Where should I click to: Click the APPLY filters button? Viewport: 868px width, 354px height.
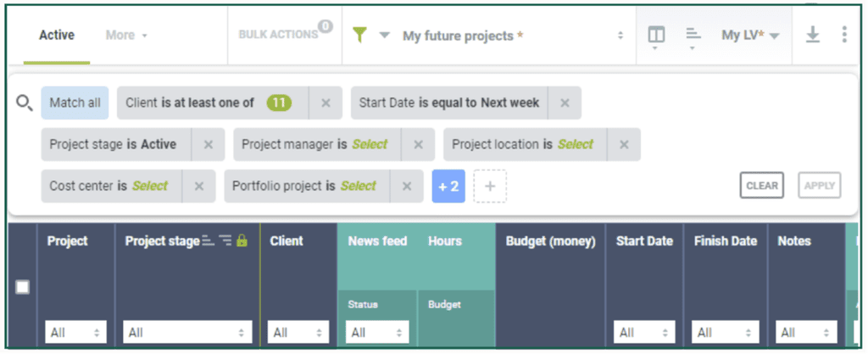[820, 185]
